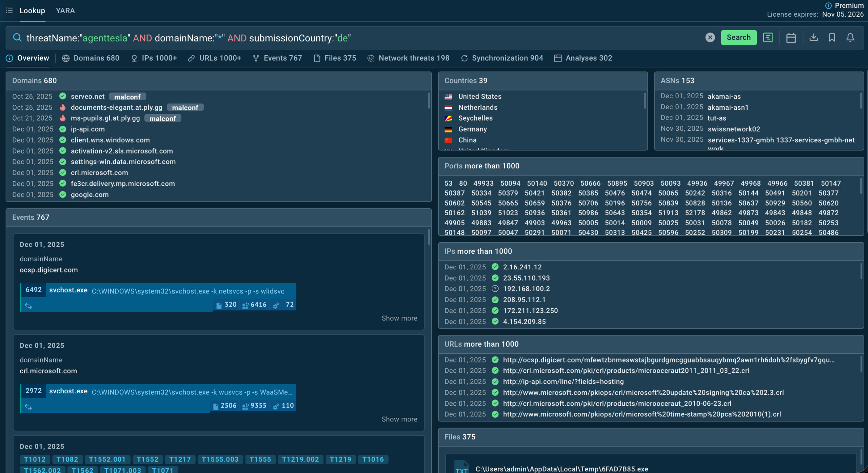Image resolution: width=868 pixels, height=473 pixels.
Task: Bookmark the current search query
Action: [832, 38]
